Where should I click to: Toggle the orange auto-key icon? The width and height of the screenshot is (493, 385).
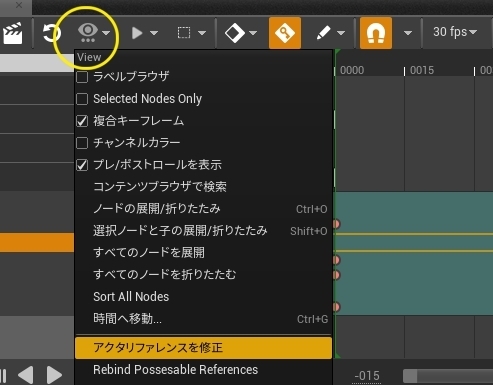(x=285, y=33)
